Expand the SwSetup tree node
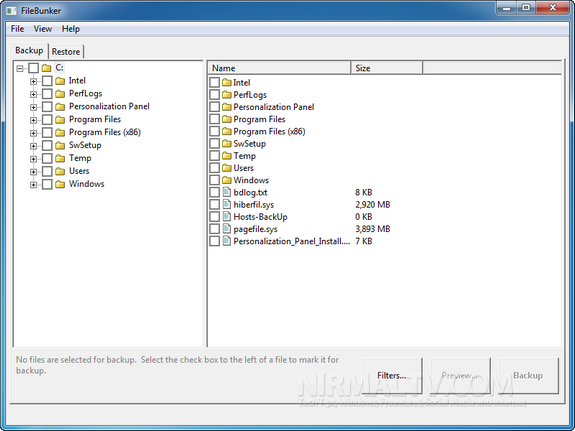575x431 pixels. 33,146
